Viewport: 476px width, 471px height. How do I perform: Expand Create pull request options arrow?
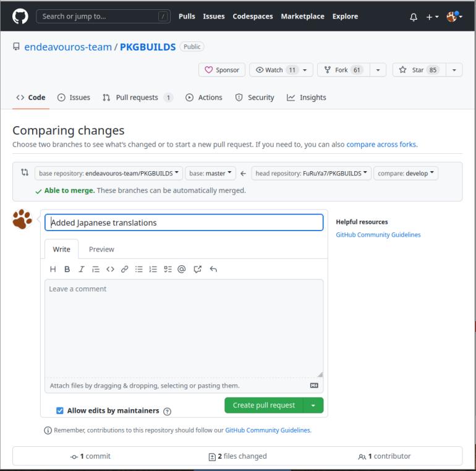pos(313,405)
